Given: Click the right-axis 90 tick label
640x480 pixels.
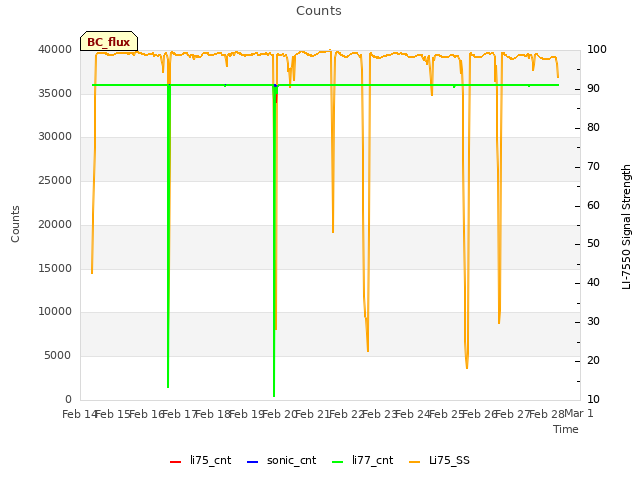Looking at the screenshot, I should 593,89.
